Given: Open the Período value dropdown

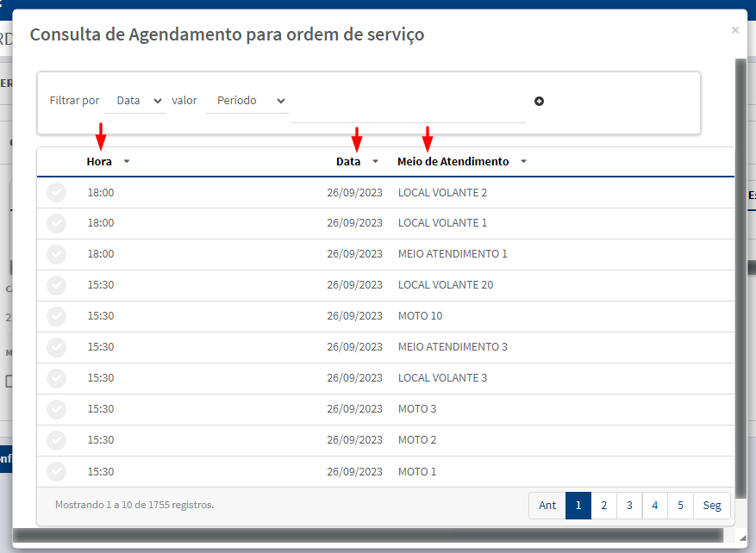Looking at the screenshot, I should coord(247,101).
